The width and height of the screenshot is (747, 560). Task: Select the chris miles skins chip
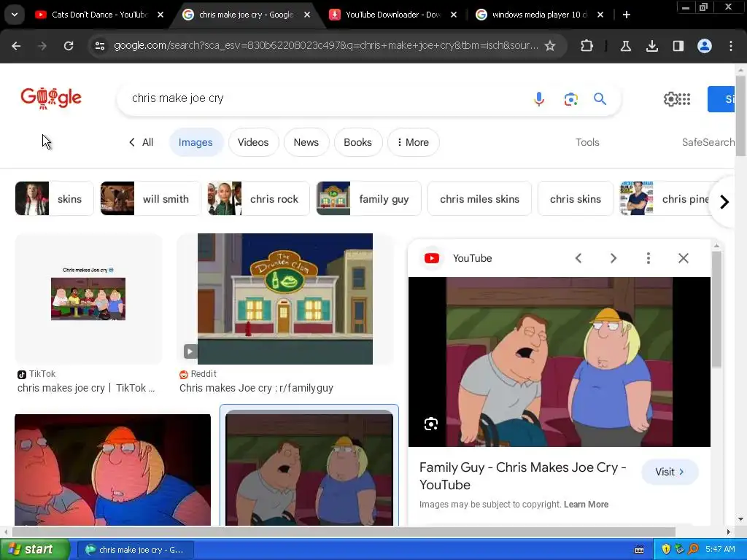click(x=479, y=198)
